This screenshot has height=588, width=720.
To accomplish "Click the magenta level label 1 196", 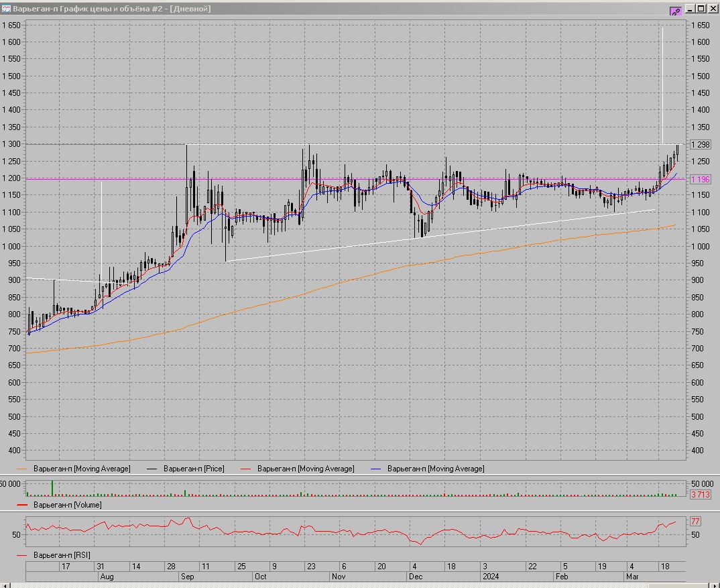I will [x=701, y=179].
